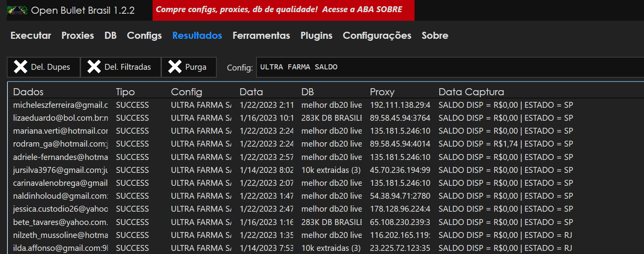Click the Data Captura column header
The image size is (644, 254).
click(471, 92)
